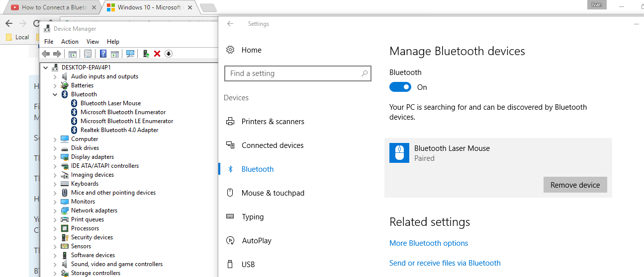Open More Bluetooth options link
Image resolution: width=644 pixels, height=277 pixels.
coord(429,243)
